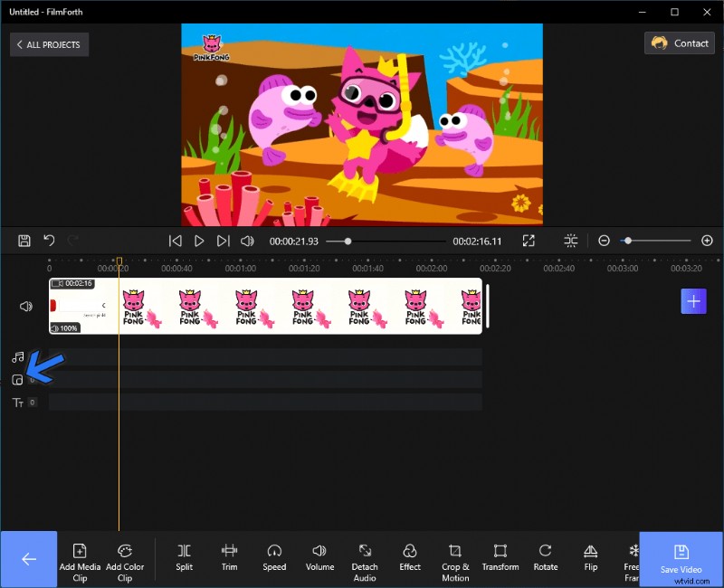Apply a Freeze Frame to the clip
The height and width of the screenshot is (588, 724).
click(633, 558)
